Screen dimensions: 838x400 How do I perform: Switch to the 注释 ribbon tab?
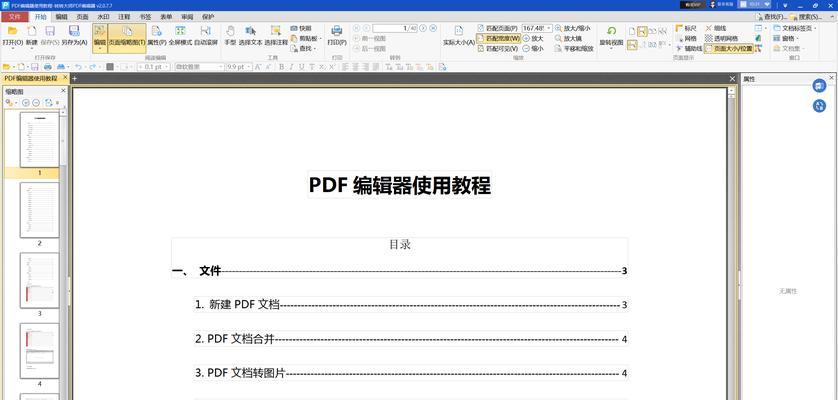click(124, 17)
